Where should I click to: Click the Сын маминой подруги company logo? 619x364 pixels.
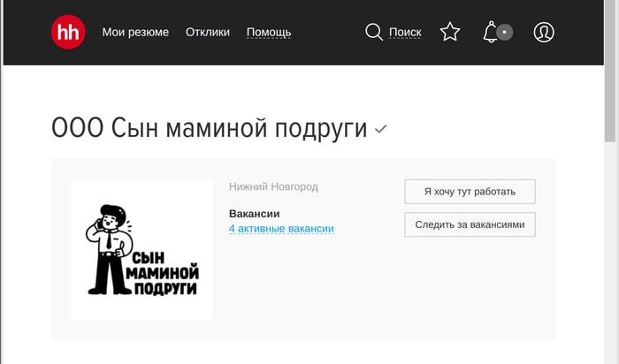[142, 250]
